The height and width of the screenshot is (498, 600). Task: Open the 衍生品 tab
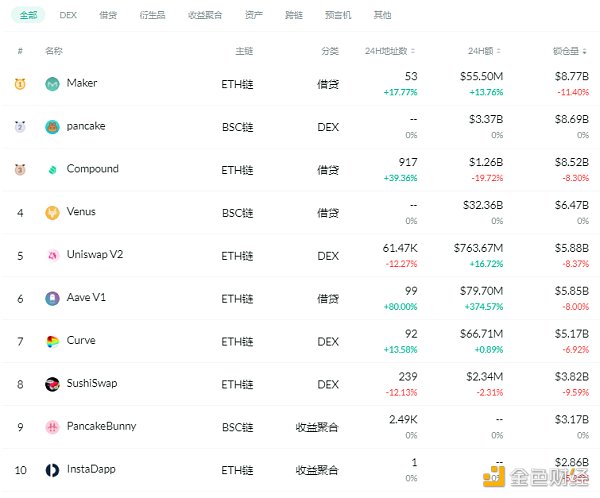(x=153, y=15)
